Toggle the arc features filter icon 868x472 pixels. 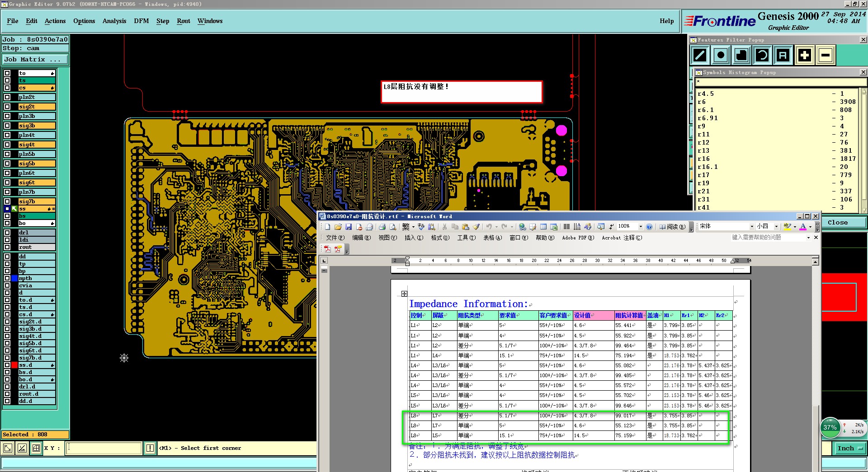[762, 56]
